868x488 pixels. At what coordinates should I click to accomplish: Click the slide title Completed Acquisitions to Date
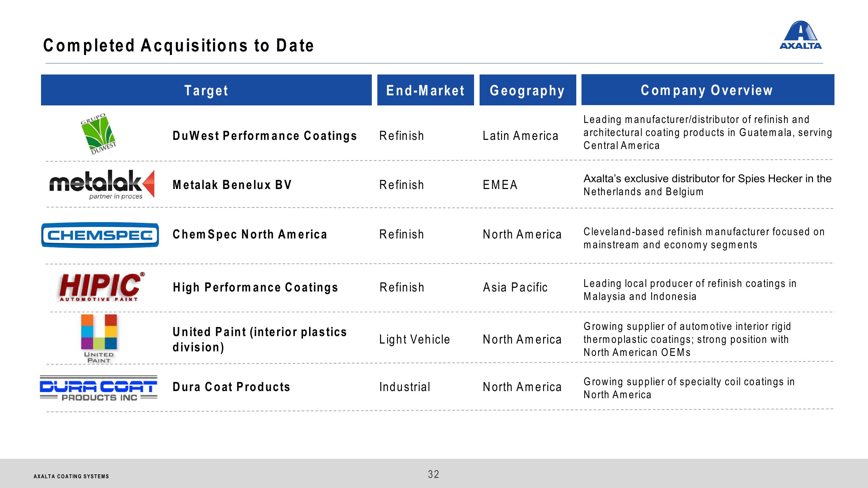[x=179, y=46]
